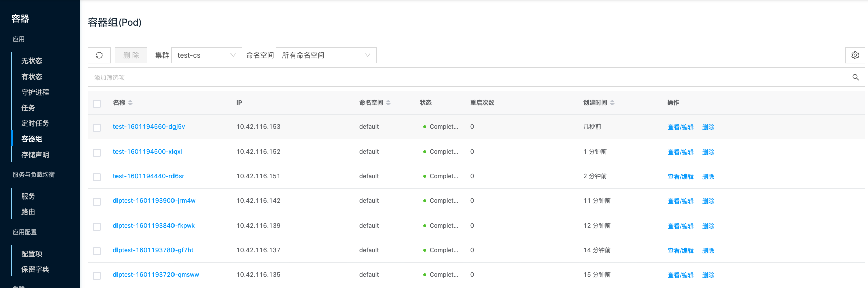This screenshot has width=868, height=288.
Task: Open the cluster dropdown showing test-cs
Action: [206, 55]
